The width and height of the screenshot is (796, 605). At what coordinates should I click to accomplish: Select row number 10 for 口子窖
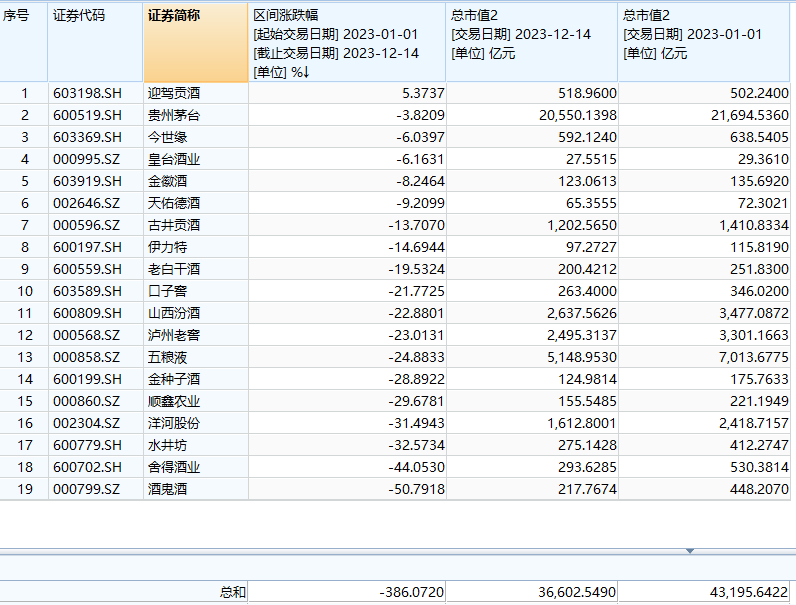(x=24, y=291)
